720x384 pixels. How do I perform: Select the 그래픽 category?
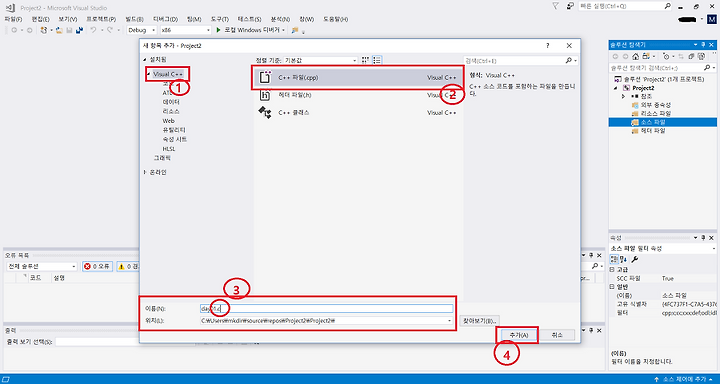(162, 158)
